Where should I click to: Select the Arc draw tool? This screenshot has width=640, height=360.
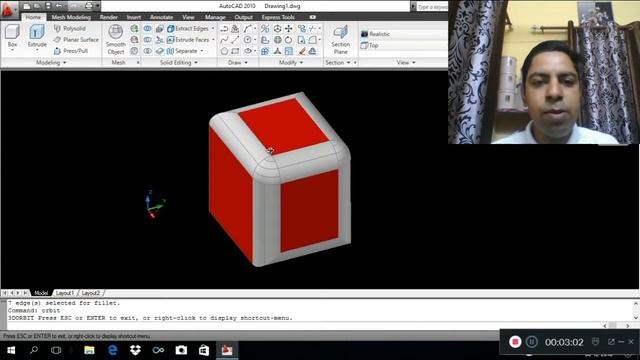[x=247, y=29]
